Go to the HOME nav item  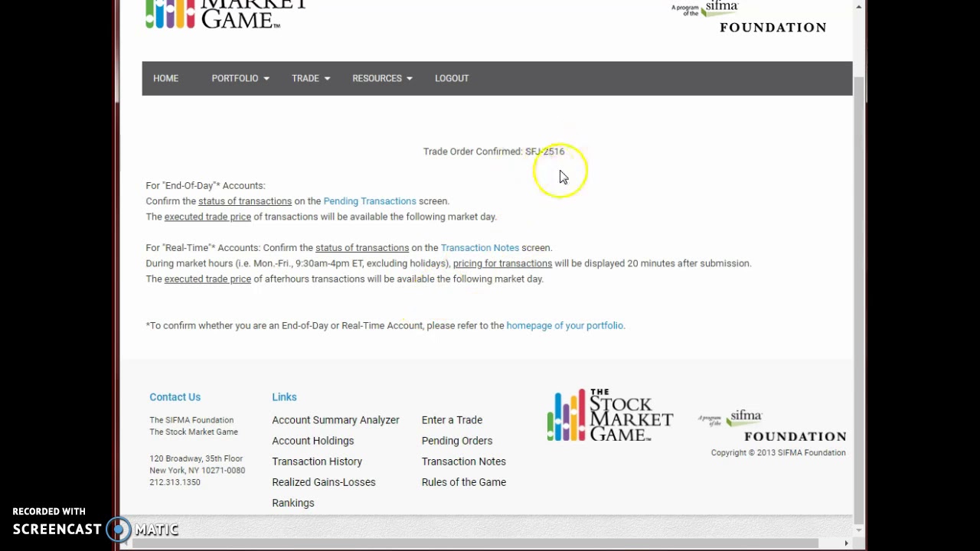pos(165,78)
